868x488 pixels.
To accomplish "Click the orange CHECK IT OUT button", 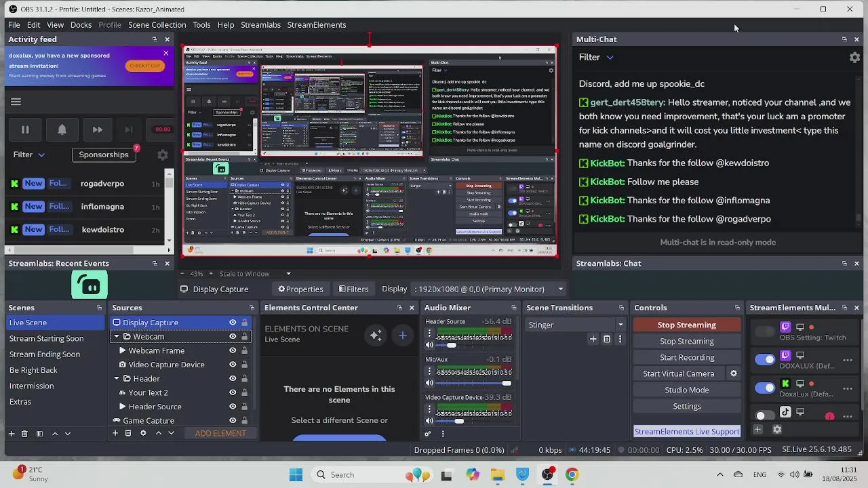I will pyautogui.click(x=144, y=66).
